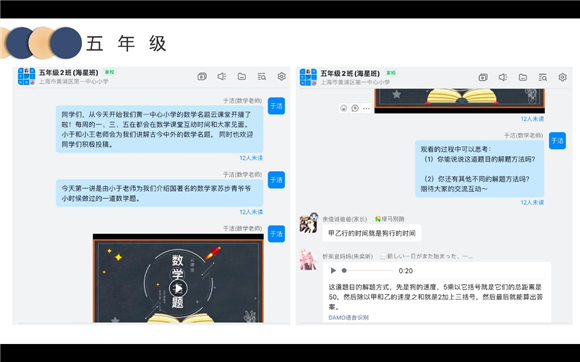Image resolution: width=580 pixels, height=362 pixels.
Task: Open 12人未读 under the 同学们 announcement message
Action: (x=251, y=158)
